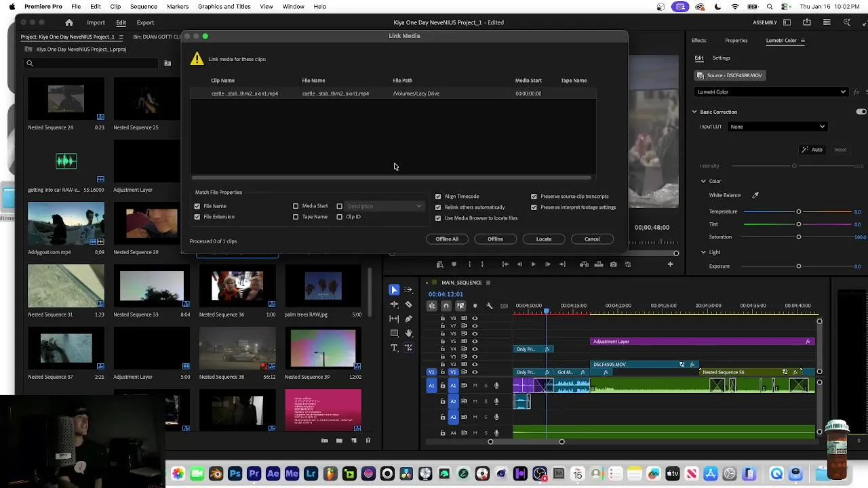
Task: Toggle the File Extension checkbox
Action: [x=197, y=217]
